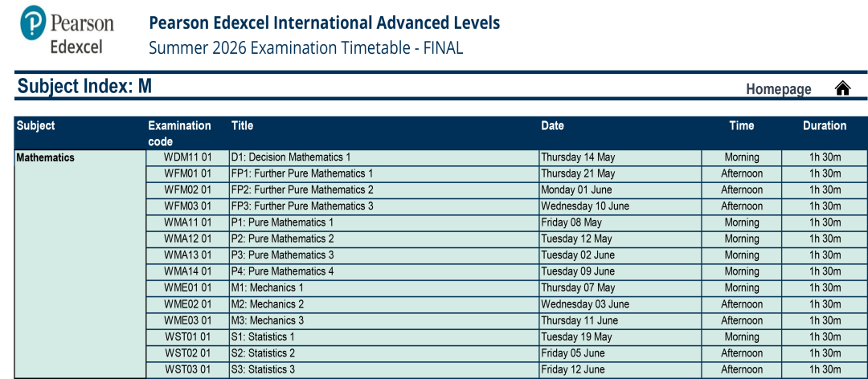Select the P3: Pure Mathematics 3 row title
Image resolution: width=868 pixels, height=379 pixels.
pyautogui.click(x=282, y=255)
